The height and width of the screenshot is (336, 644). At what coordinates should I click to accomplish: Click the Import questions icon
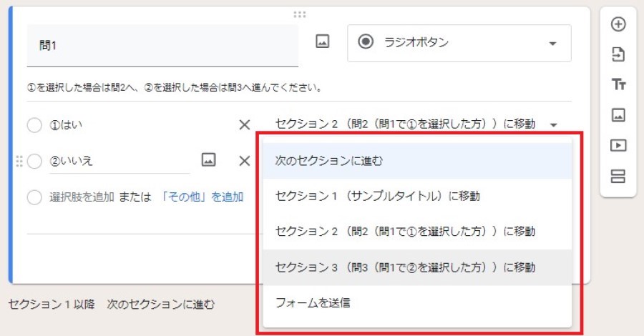point(618,54)
